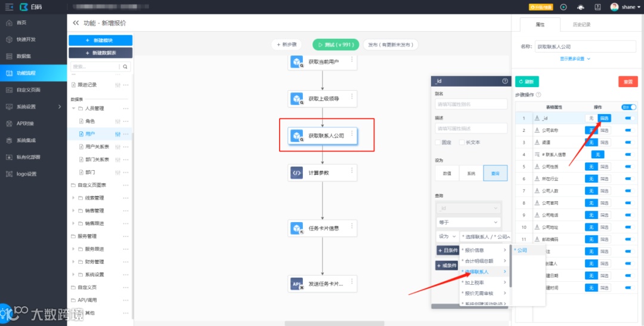Expand 显示更多设置
The height and width of the screenshot is (326, 644).
pos(575,59)
